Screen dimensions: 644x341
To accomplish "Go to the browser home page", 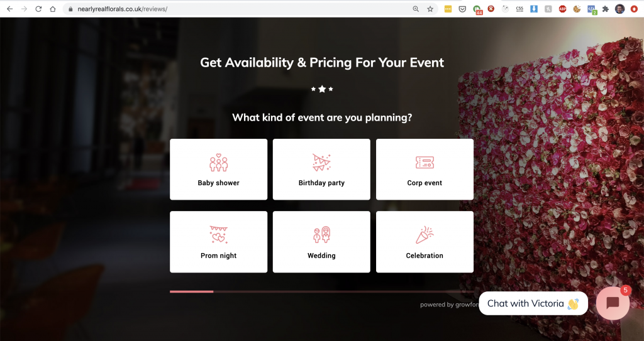I will (53, 9).
